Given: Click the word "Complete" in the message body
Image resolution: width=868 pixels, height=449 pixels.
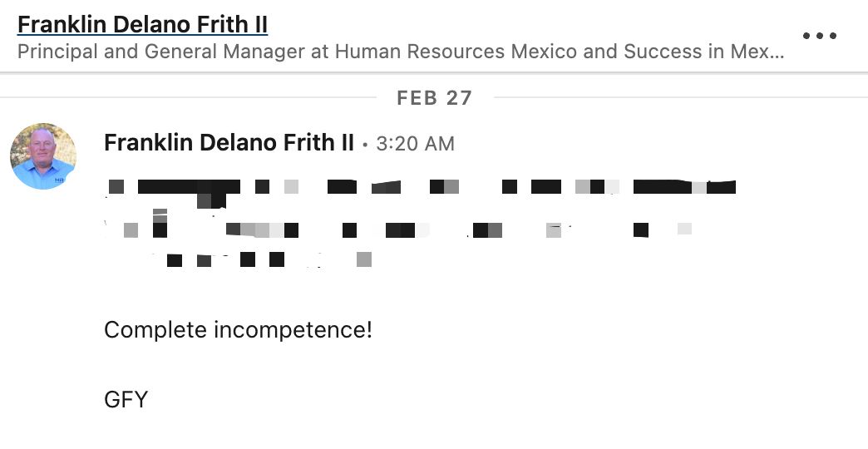Looking at the screenshot, I should 155,330.
